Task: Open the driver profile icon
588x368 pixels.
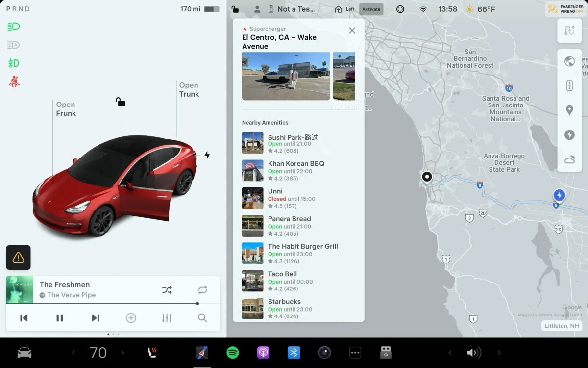Action: (257, 9)
